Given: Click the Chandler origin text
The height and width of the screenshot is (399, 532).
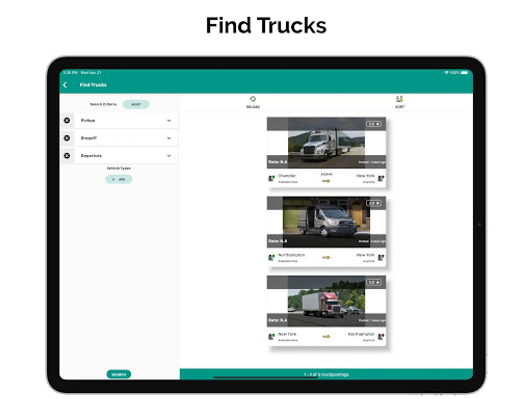Looking at the screenshot, I should pos(287,176).
